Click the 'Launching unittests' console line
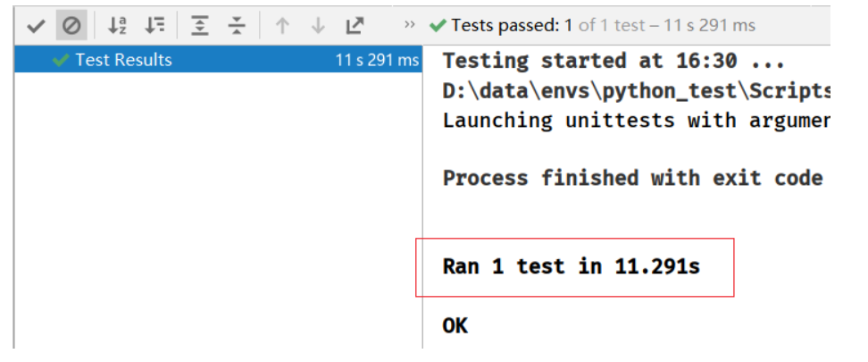The height and width of the screenshot is (362, 868). (x=637, y=120)
